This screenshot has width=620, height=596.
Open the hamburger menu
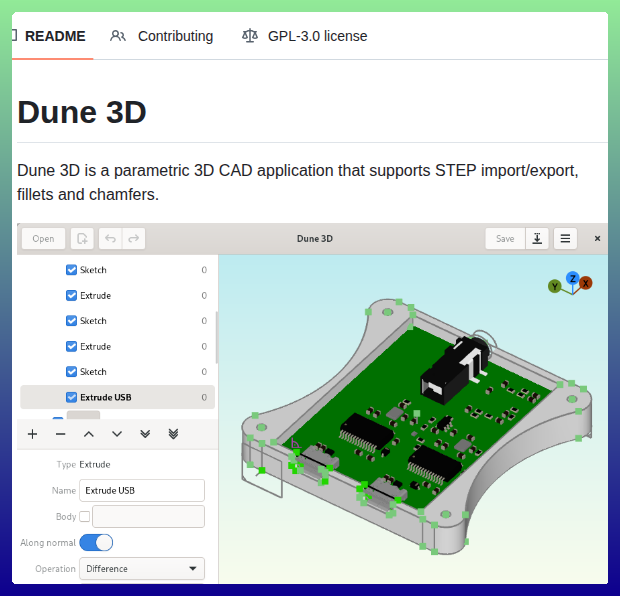tap(565, 238)
